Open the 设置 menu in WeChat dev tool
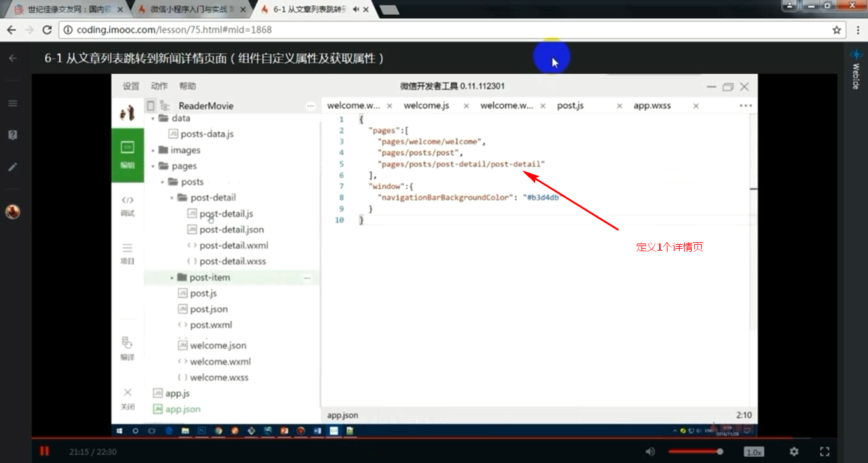The height and width of the screenshot is (463, 868). pyautogui.click(x=131, y=86)
